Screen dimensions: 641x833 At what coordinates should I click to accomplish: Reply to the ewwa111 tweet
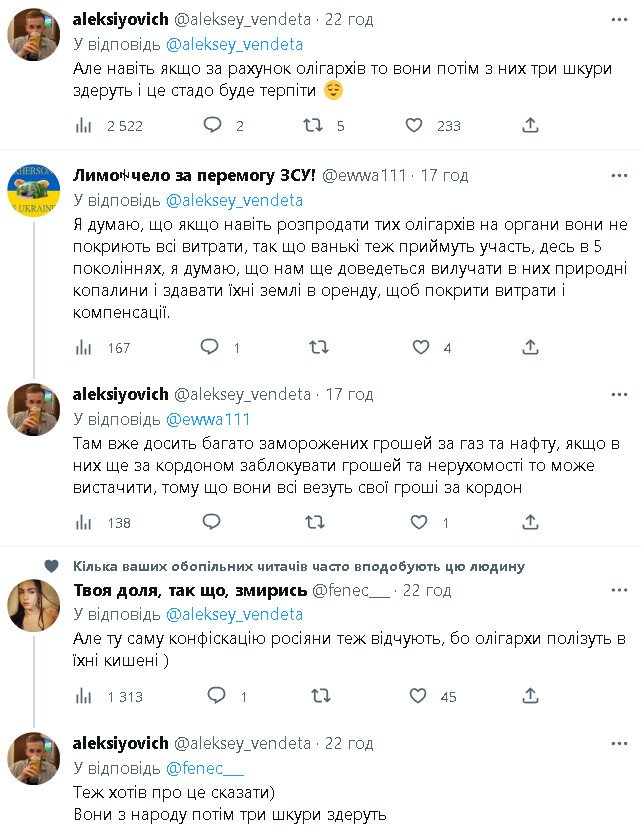(210, 348)
